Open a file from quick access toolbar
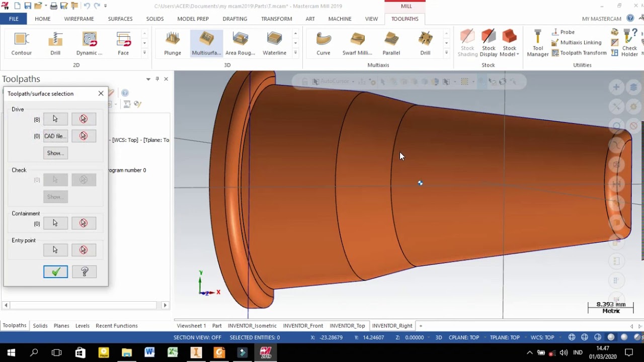This screenshot has height=362, width=644. click(x=38, y=6)
